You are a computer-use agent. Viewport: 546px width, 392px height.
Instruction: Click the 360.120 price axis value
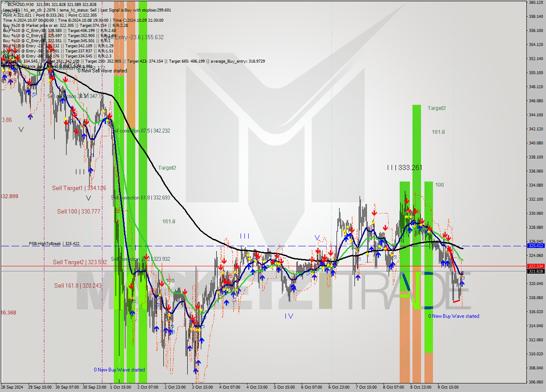(x=536, y=3)
